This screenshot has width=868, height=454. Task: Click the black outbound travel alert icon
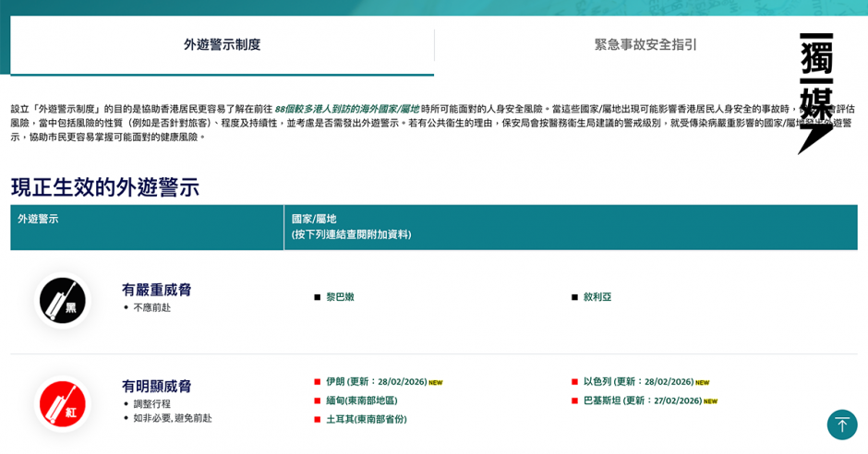tap(63, 301)
